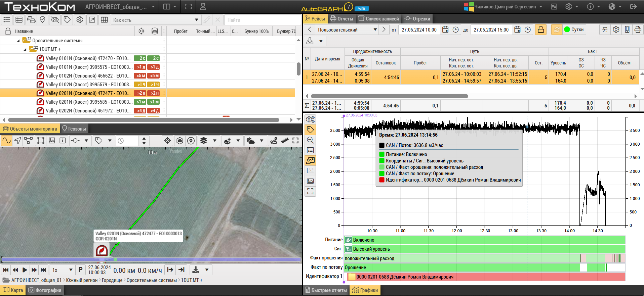Switch to the Геозоны tab
The image size is (644, 296).
tap(74, 129)
